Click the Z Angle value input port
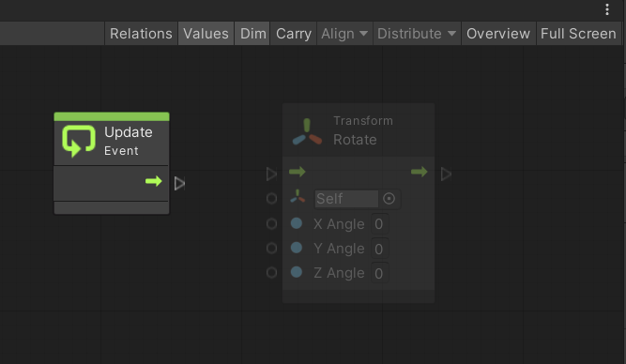 click(x=271, y=273)
